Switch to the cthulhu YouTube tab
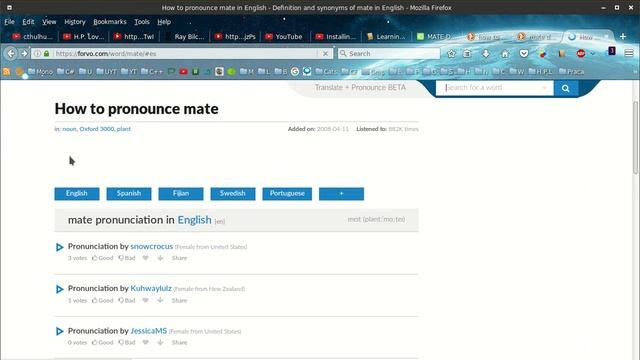Image resolution: width=640 pixels, height=360 pixels. 33,37
